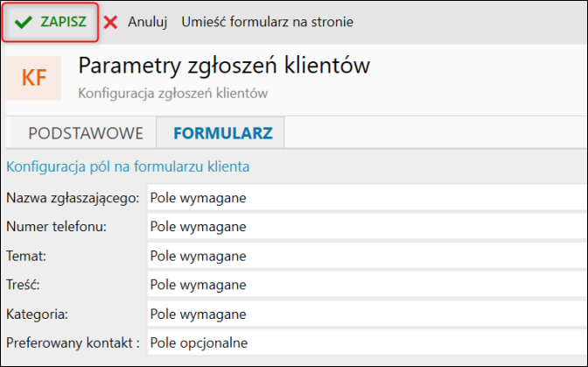Expand the Temat field setting

tap(367, 256)
